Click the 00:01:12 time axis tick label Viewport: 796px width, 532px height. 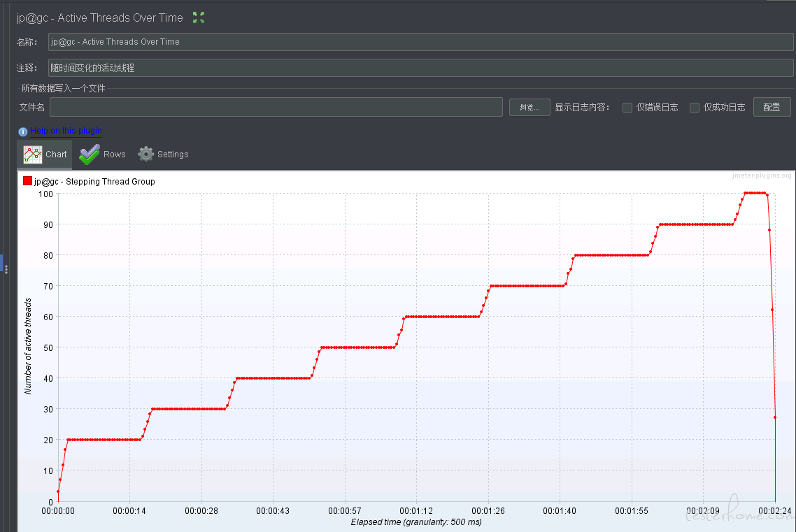(416, 511)
